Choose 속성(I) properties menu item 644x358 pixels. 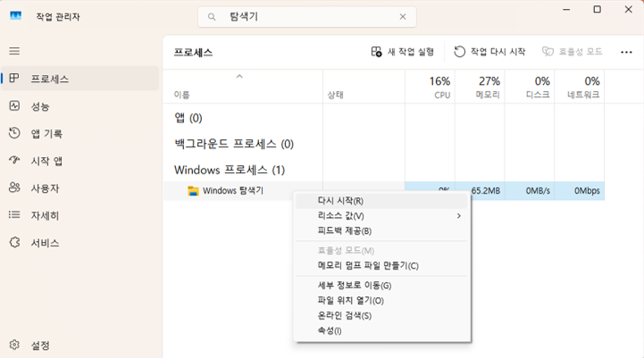[381, 331]
